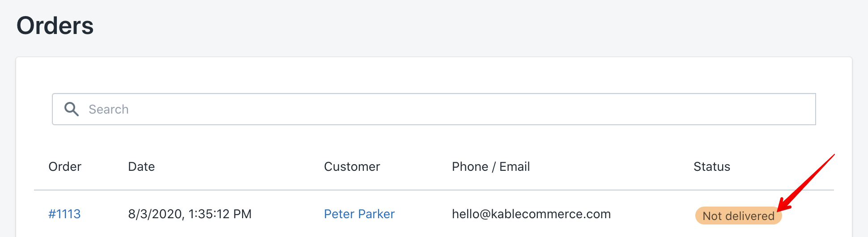Image resolution: width=868 pixels, height=237 pixels.
Task: Click the Phone / Email column header
Action: click(491, 167)
